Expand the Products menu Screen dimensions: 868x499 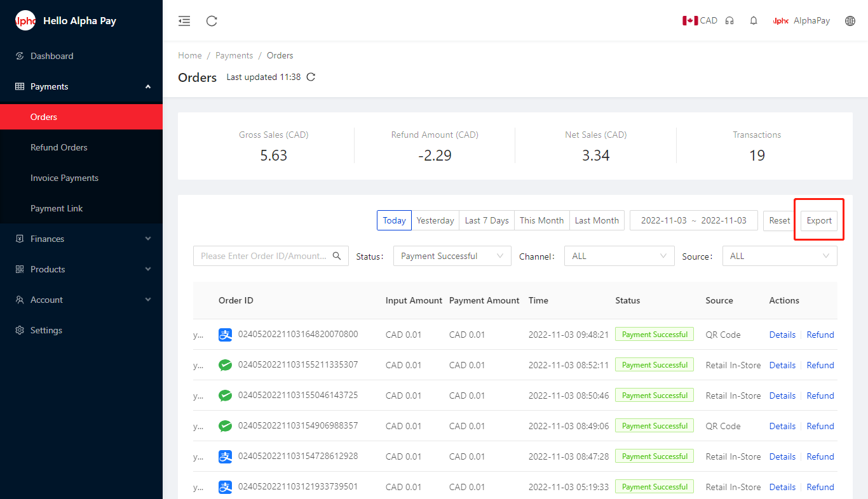[81, 269]
